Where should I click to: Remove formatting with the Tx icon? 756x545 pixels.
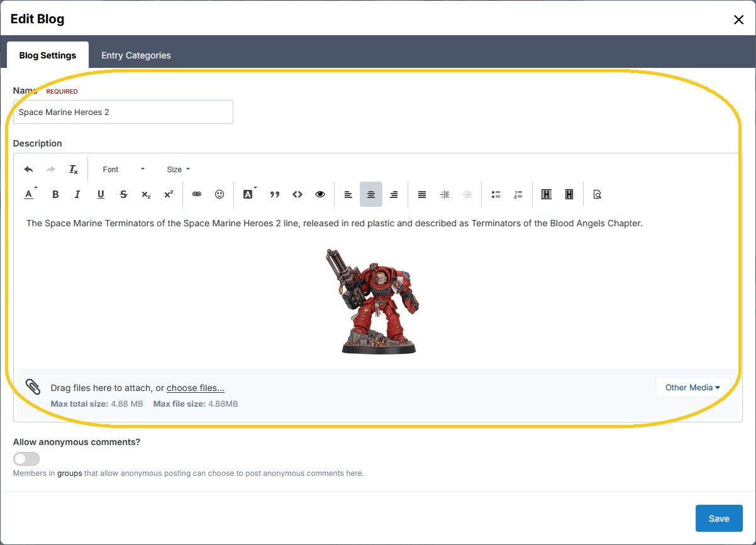(74, 170)
